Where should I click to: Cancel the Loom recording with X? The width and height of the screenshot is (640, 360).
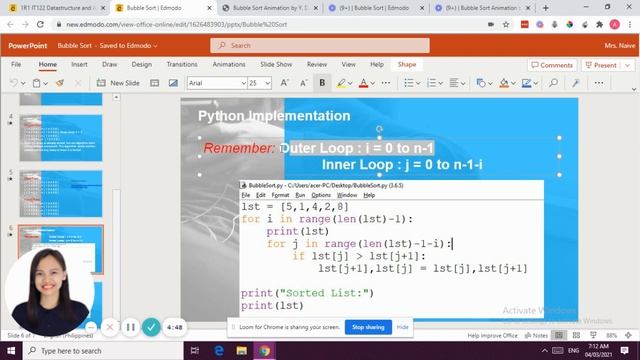[110, 327]
